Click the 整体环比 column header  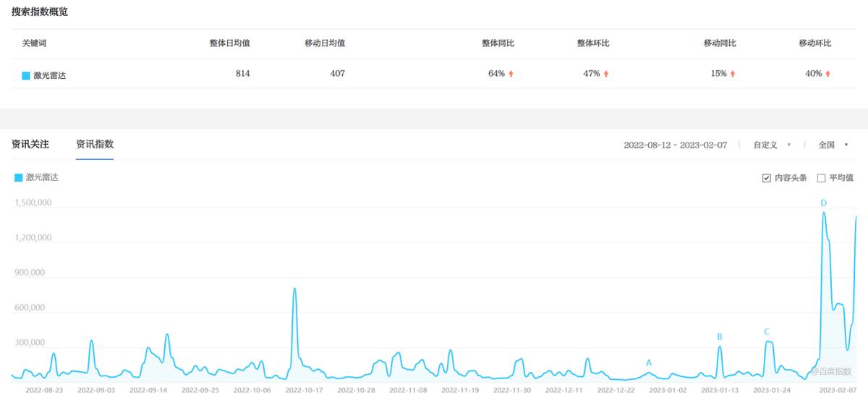pos(593,43)
